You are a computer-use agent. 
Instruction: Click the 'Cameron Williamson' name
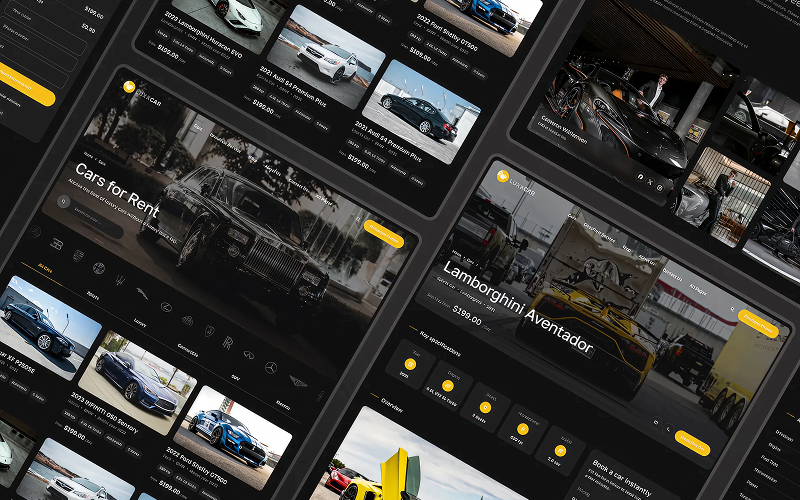(x=564, y=129)
